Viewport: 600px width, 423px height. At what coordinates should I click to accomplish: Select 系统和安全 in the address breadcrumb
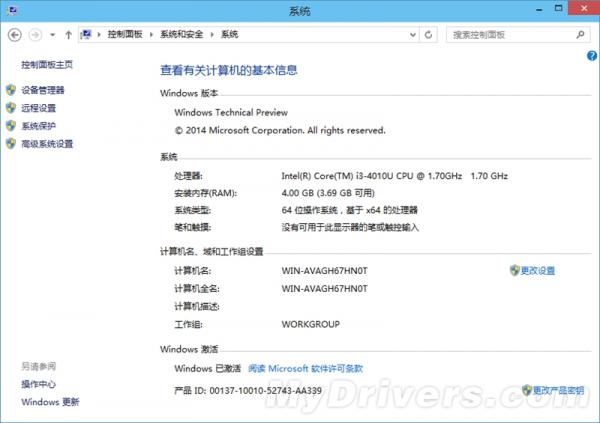point(184,34)
